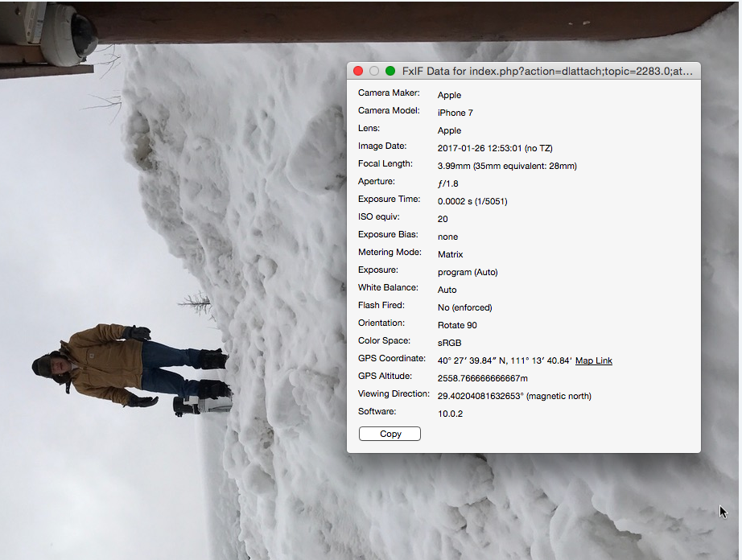Click the Camera Maker label
Image resolution: width=742 pixels, height=560 pixels.
click(389, 93)
